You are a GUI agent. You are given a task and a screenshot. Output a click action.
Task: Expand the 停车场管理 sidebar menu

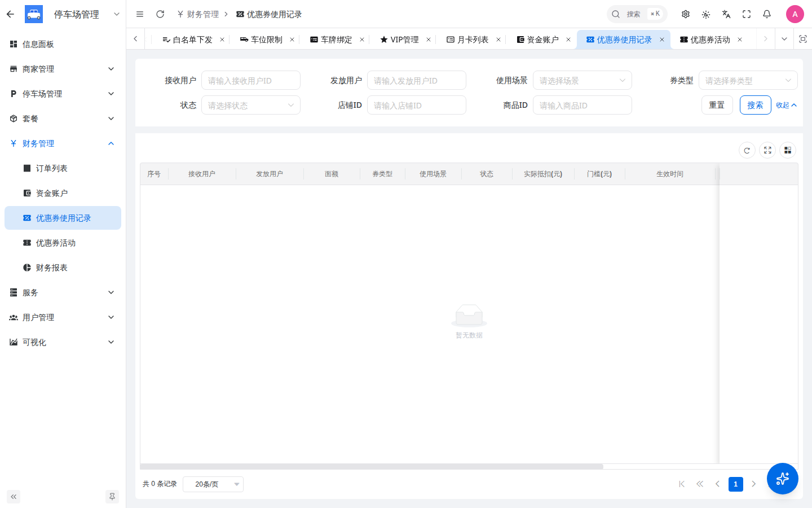(63, 94)
